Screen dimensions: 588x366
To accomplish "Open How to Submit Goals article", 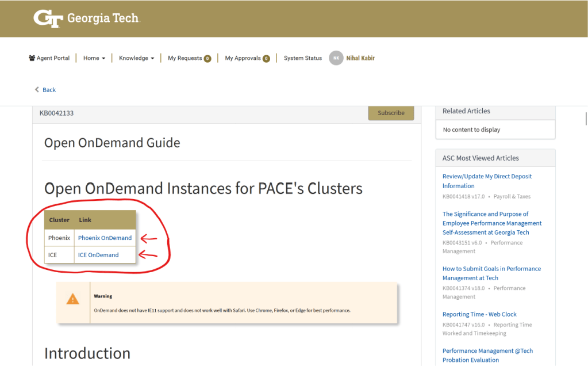I will tap(491, 273).
